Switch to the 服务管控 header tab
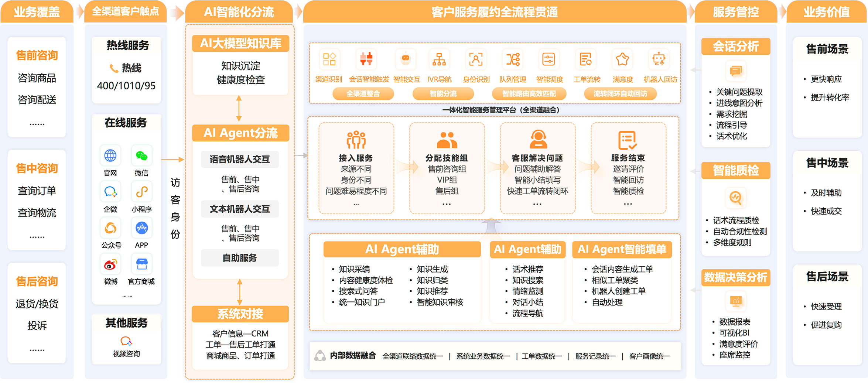868x383 pixels. [735, 12]
